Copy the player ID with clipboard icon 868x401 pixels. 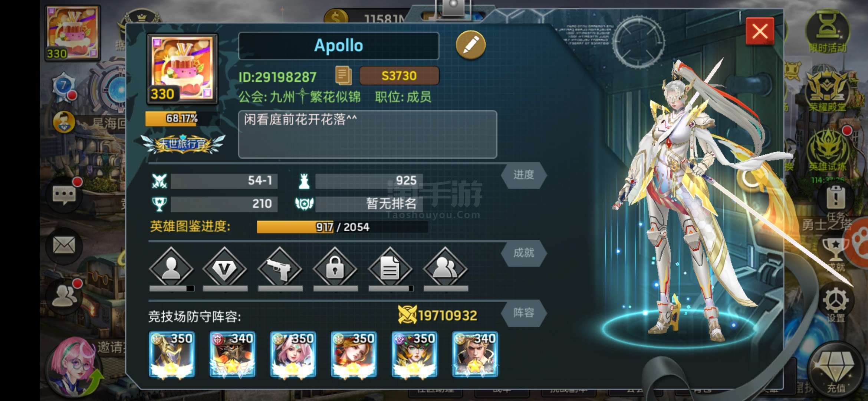tap(343, 76)
